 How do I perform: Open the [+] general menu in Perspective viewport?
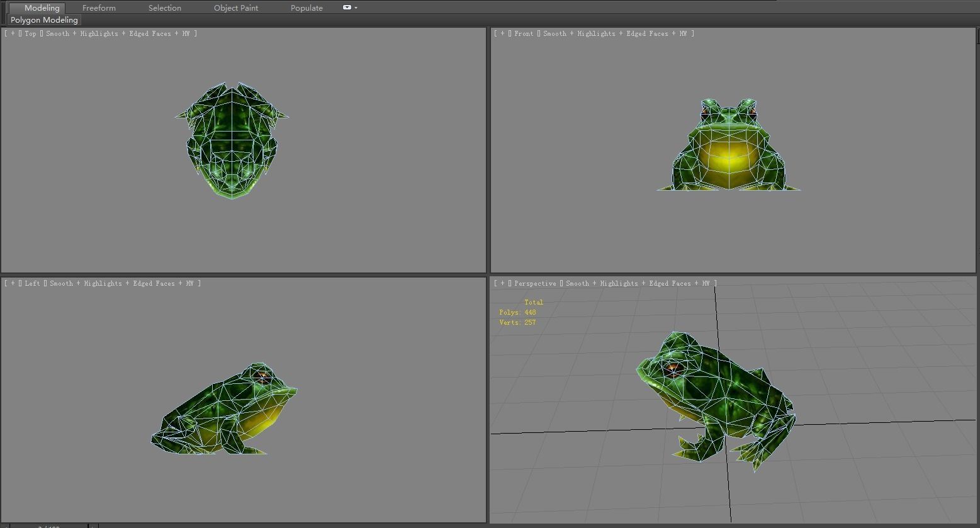click(502, 283)
